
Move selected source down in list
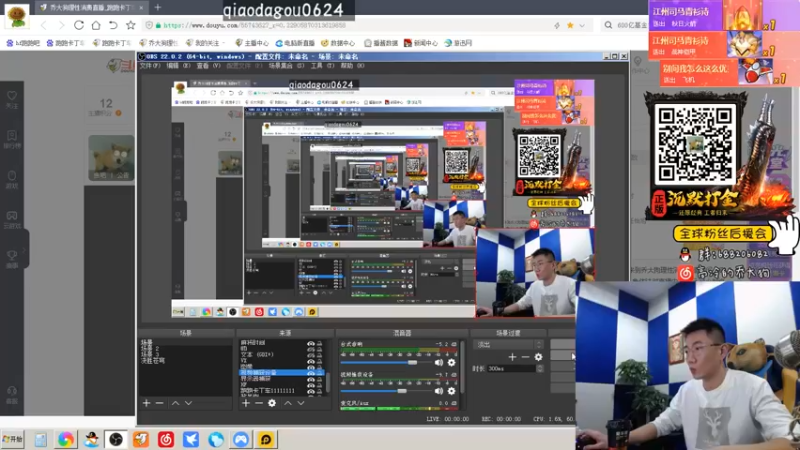[301, 403]
